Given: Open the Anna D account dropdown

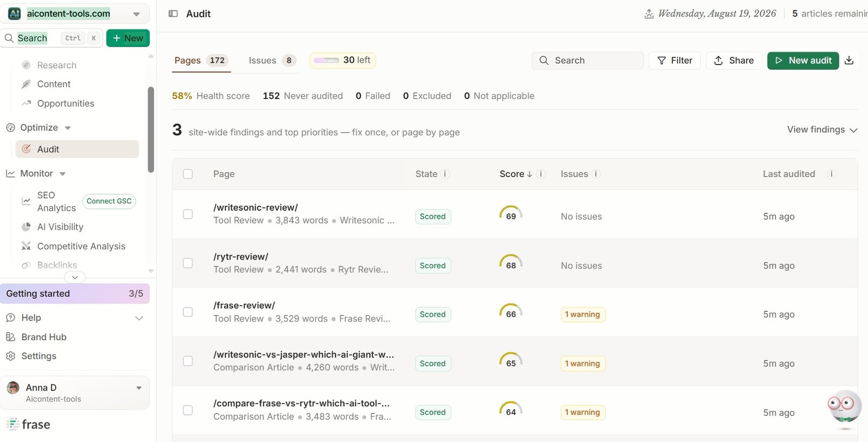Looking at the screenshot, I should coord(139,388).
